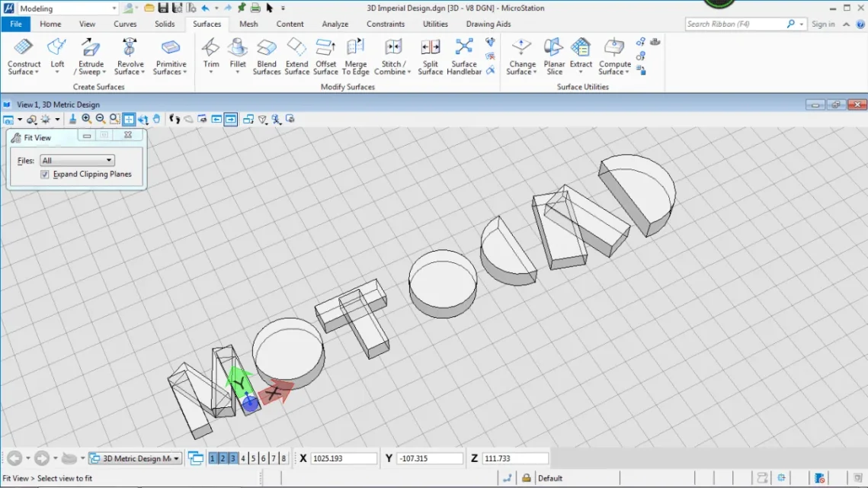Screen dimensions: 868x488
Task: Click View Previous icon
Action: (x=216, y=119)
